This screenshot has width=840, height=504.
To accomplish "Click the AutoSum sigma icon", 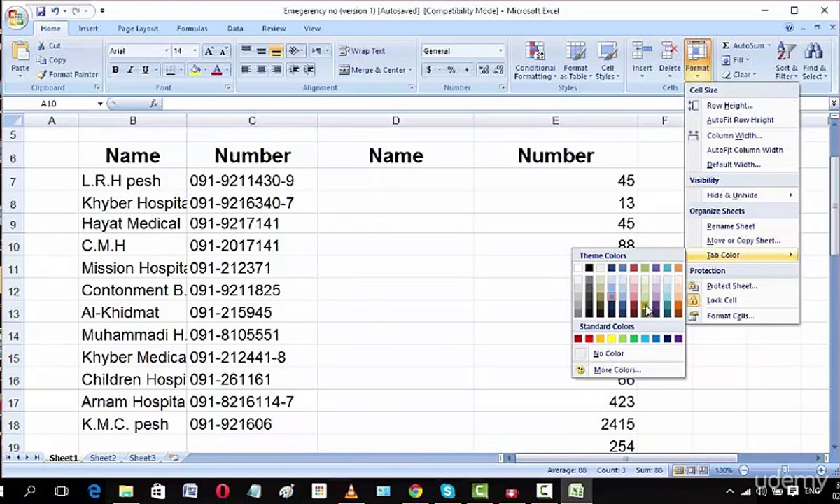I will point(726,45).
